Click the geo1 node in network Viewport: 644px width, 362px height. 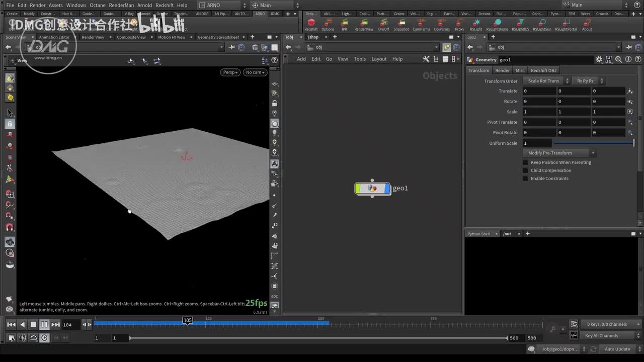tap(372, 189)
